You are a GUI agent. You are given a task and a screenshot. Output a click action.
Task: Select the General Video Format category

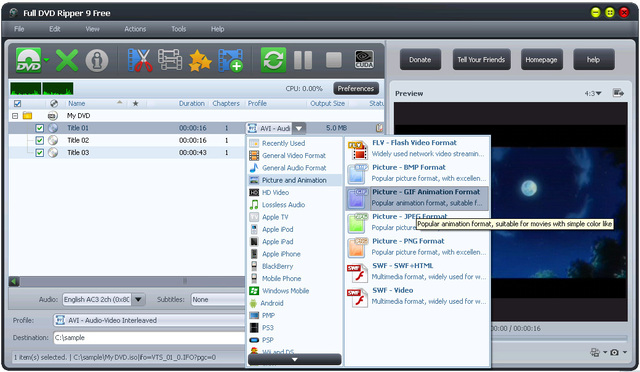click(295, 156)
